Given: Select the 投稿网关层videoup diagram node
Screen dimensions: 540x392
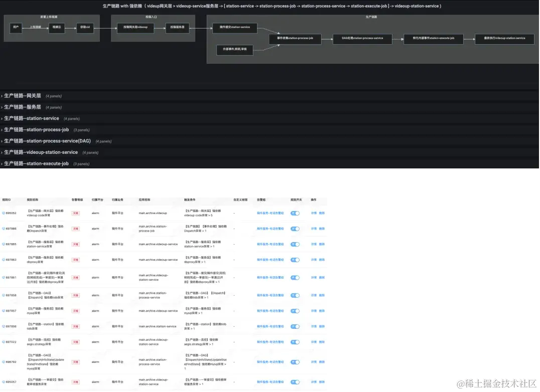Looking at the screenshot, I should point(136,28).
